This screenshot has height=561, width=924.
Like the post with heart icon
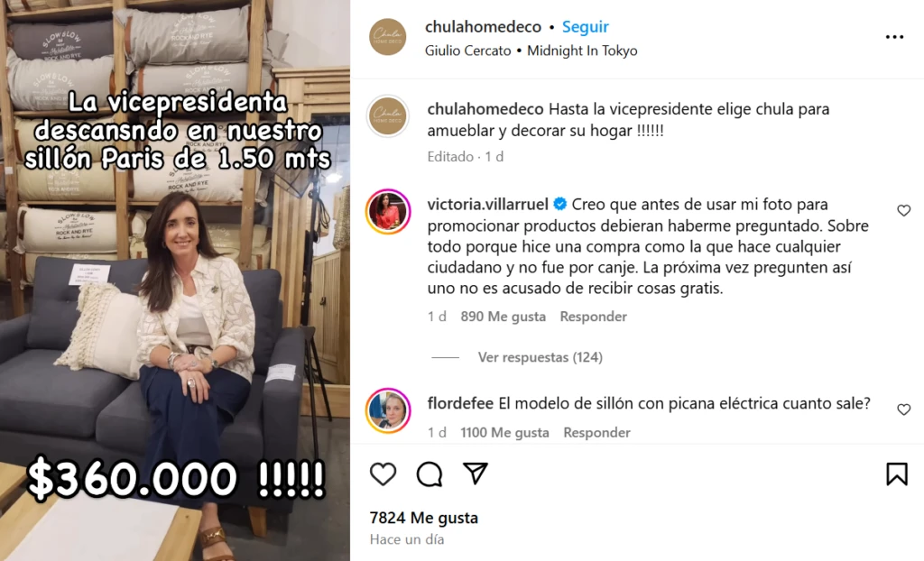point(383,474)
